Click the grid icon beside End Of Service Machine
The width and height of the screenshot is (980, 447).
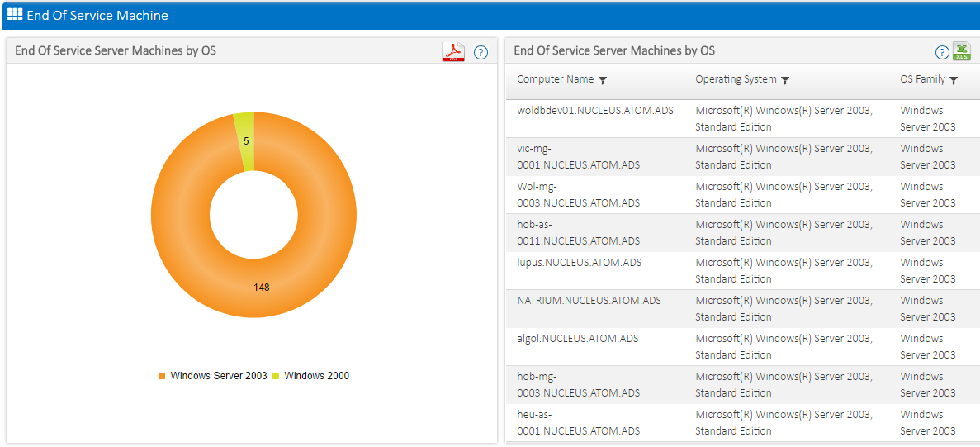[15, 15]
